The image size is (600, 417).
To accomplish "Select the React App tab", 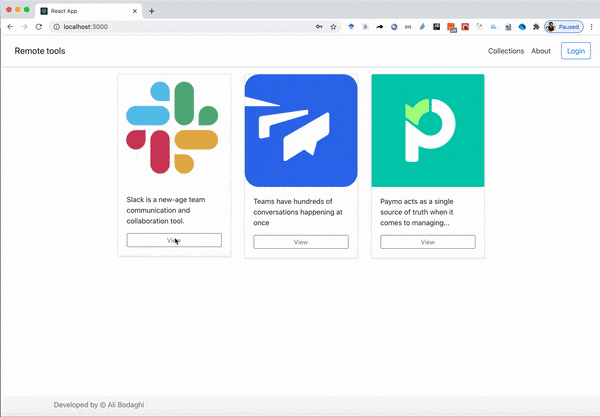I will coord(89,11).
